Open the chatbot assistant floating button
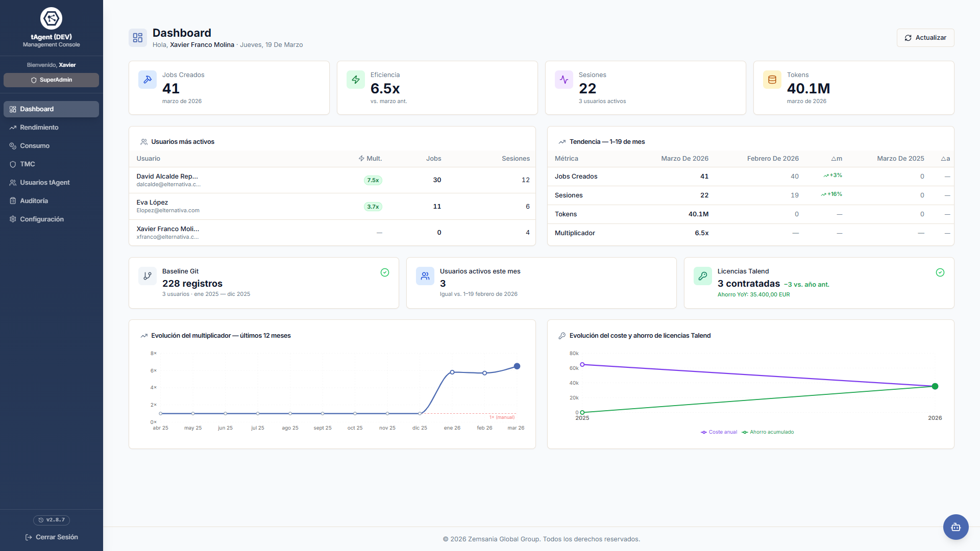Screen dimensions: 980x551 pos(956,527)
